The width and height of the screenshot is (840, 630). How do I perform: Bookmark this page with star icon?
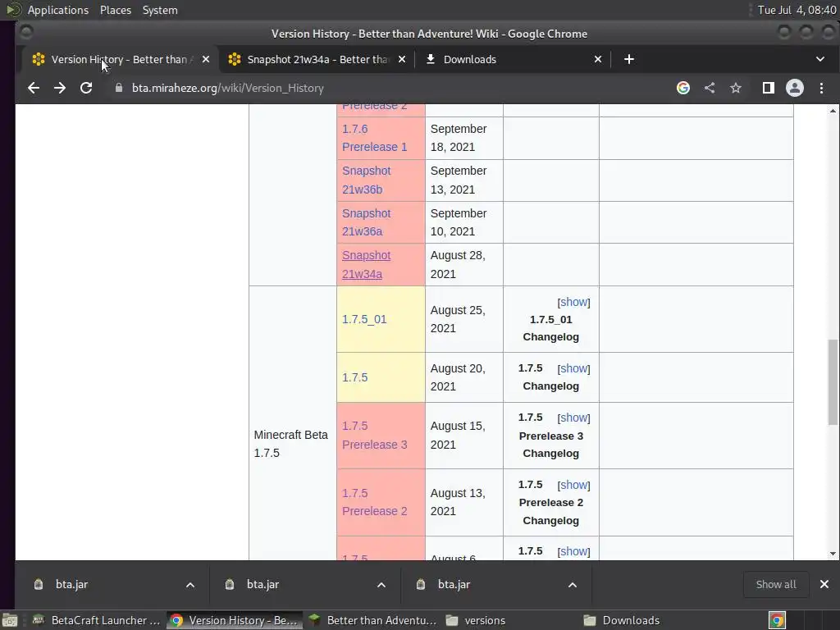click(736, 88)
